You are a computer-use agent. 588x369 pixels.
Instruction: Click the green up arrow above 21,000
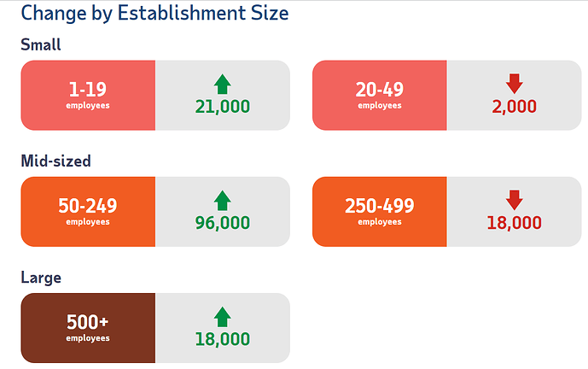pos(223,84)
